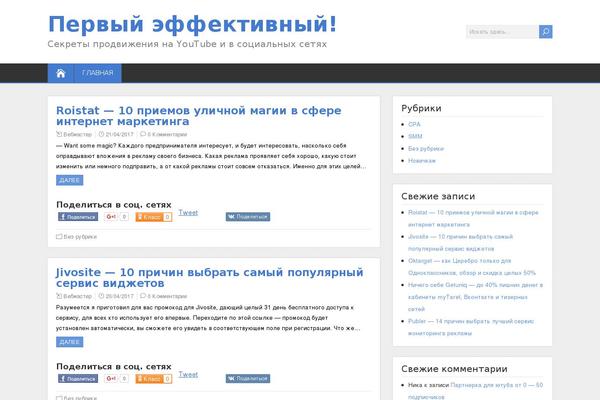Open site title Первый эффективный!

click(192, 24)
